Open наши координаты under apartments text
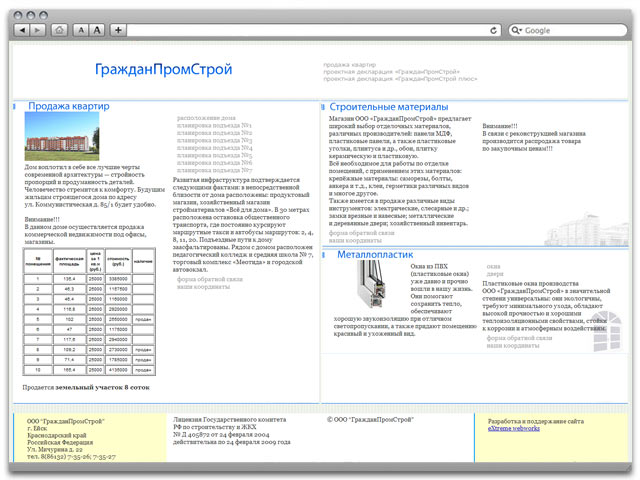This screenshot has width=640, height=480. [203, 287]
